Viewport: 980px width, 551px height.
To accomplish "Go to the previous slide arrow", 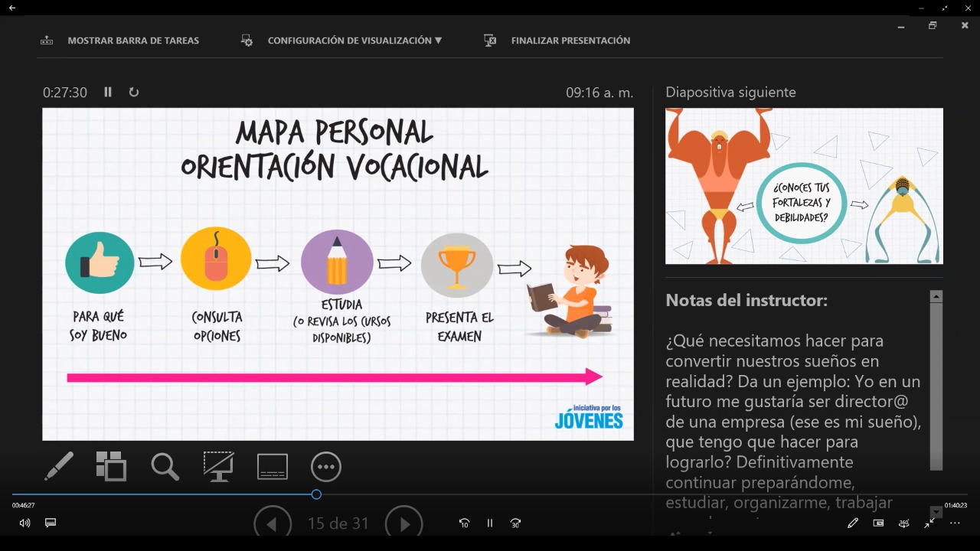I will tap(273, 523).
